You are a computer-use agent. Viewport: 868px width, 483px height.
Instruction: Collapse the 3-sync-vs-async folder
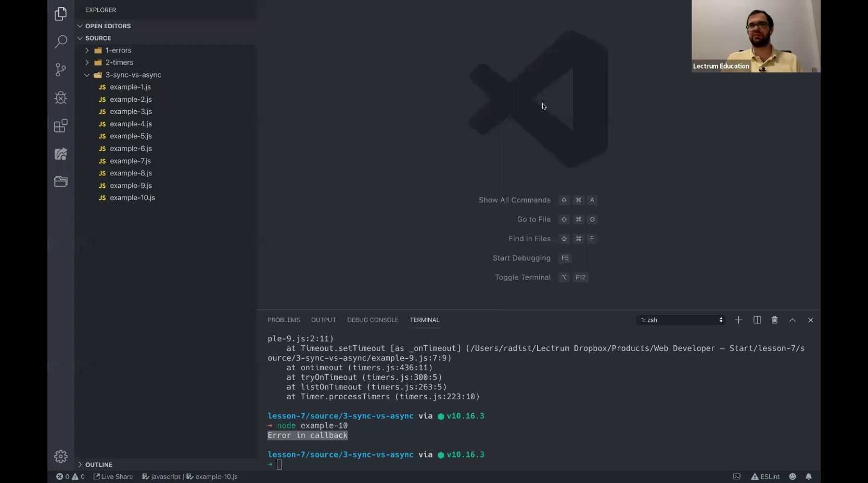click(x=165, y=75)
